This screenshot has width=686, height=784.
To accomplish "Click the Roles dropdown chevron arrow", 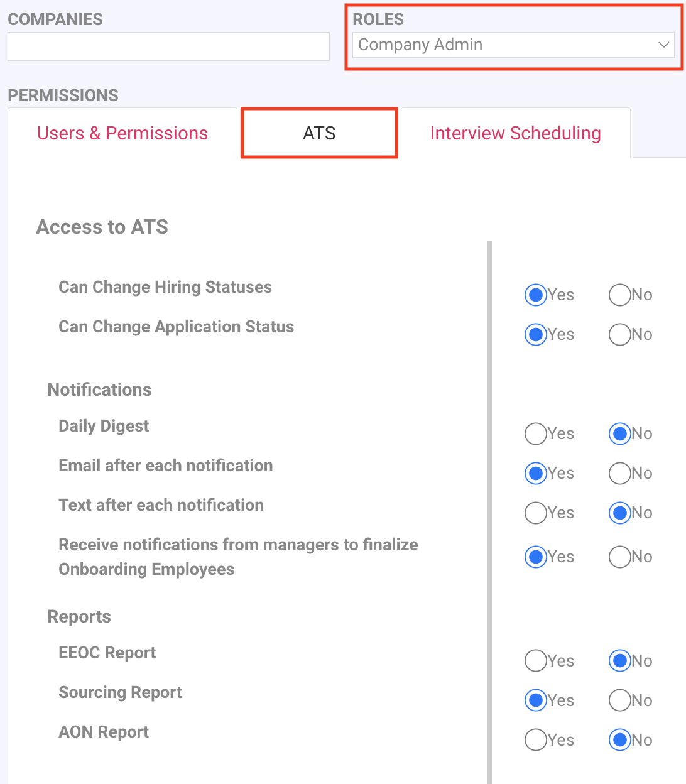I will point(663,45).
